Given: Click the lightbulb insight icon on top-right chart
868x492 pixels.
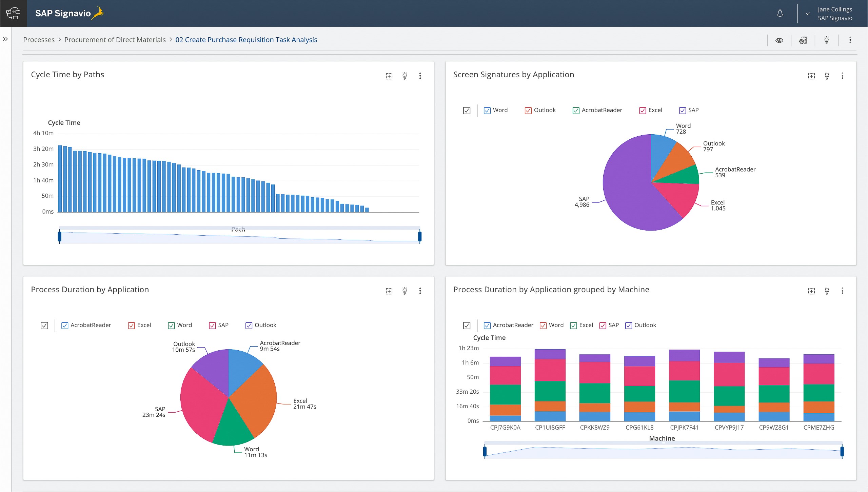Looking at the screenshot, I should (x=827, y=76).
